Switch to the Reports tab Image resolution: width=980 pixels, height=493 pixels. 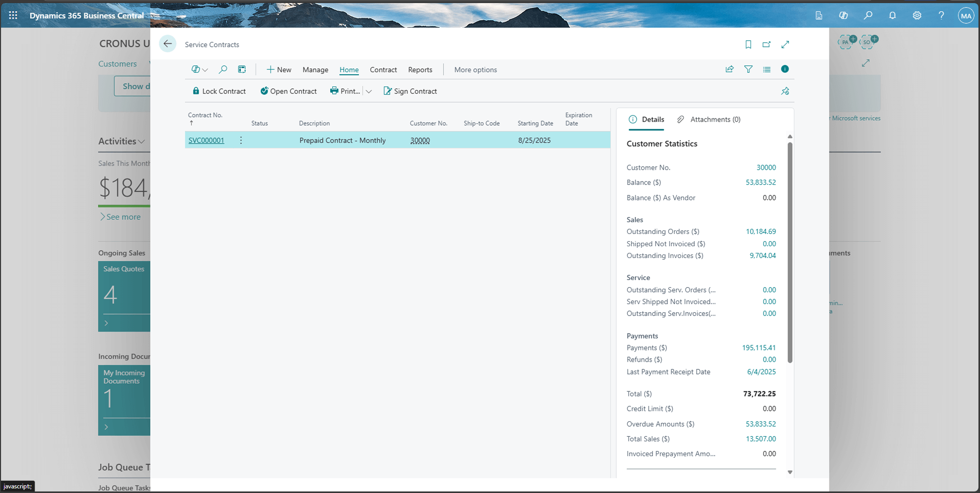[x=420, y=69]
